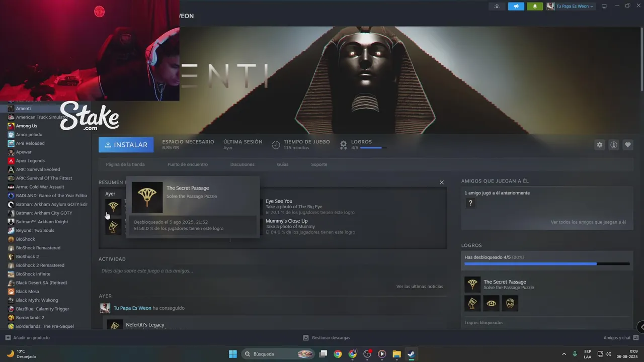Open the Soporte tab
Viewport: 644px width, 362px height.
point(319,164)
